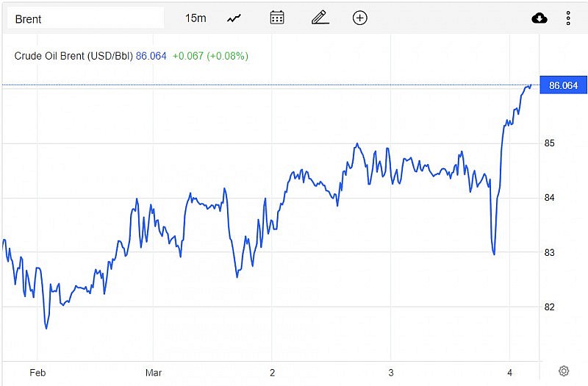
Task: Select the pencil drawing tool
Action: tap(319, 18)
